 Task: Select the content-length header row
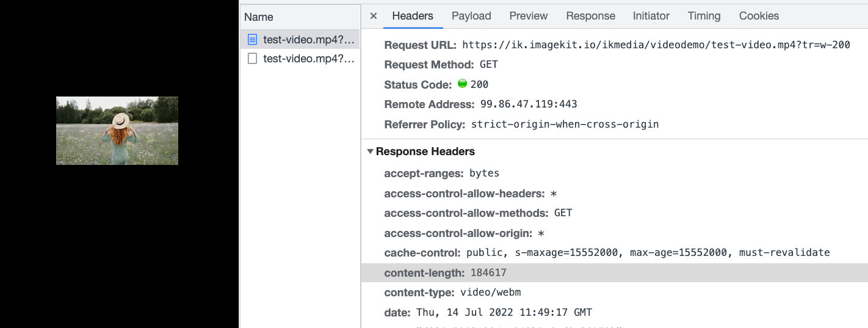(614, 272)
